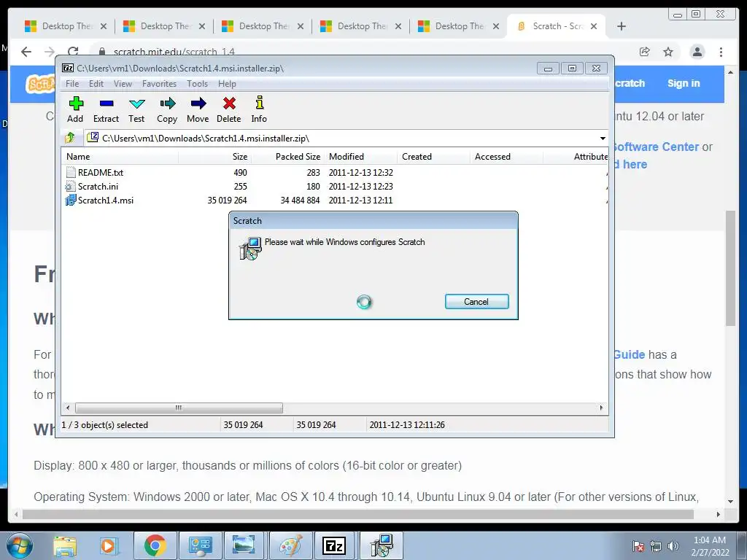This screenshot has height=560, width=747.
Task: Click Chrome reload page icon
Action: pyautogui.click(x=73, y=52)
